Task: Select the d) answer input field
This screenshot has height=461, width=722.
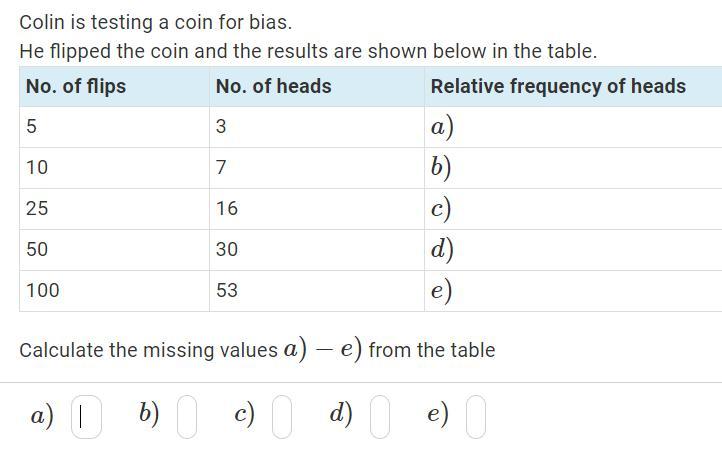Action: 379,417
